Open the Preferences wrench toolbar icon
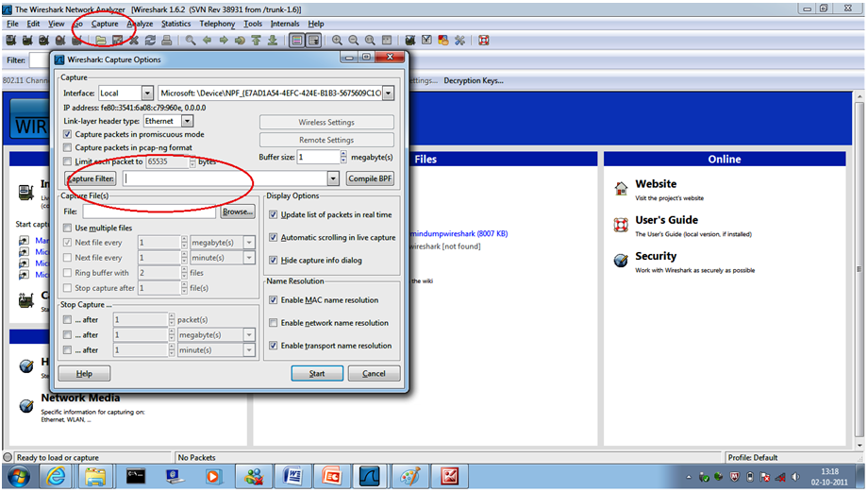The width and height of the screenshot is (868, 492). coord(459,41)
